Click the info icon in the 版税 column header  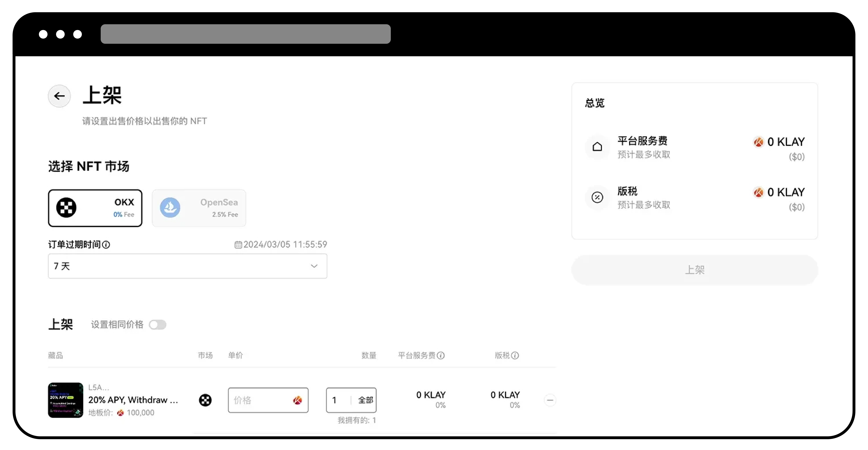pos(515,356)
